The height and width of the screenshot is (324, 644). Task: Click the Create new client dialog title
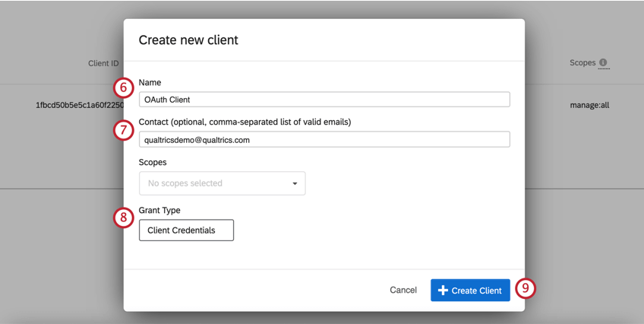tap(188, 40)
